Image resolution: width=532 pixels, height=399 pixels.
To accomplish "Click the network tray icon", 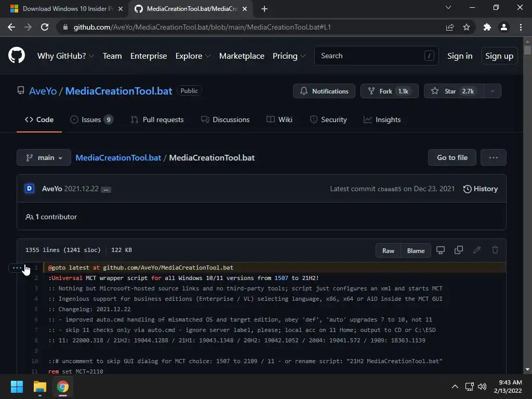I will tap(469, 387).
